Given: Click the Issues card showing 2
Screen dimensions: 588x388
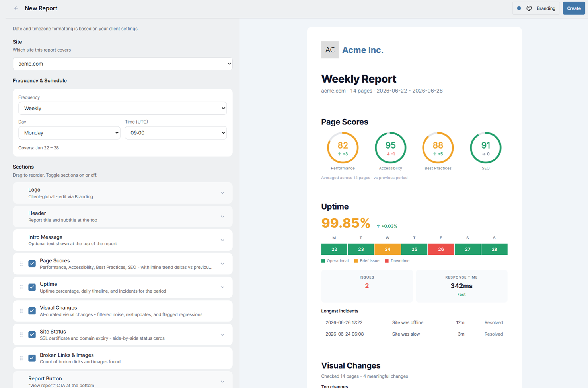Looking at the screenshot, I should [x=367, y=286].
